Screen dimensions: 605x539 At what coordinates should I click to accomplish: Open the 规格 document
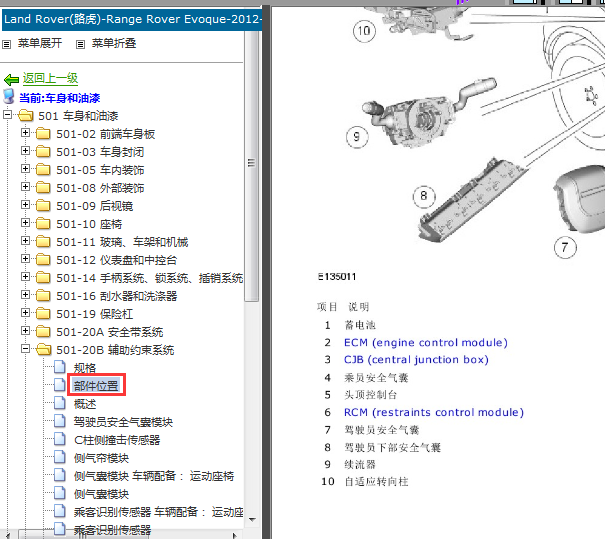click(x=85, y=368)
